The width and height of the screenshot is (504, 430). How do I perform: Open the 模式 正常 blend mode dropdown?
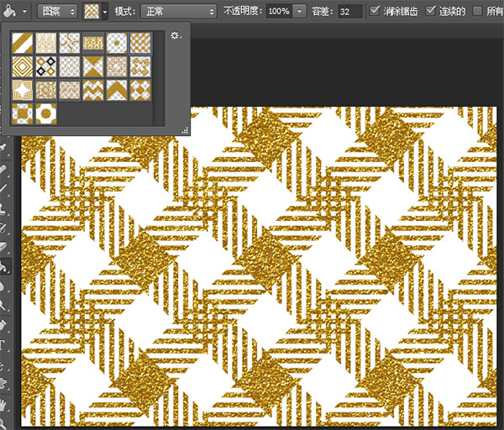[177, 12]
